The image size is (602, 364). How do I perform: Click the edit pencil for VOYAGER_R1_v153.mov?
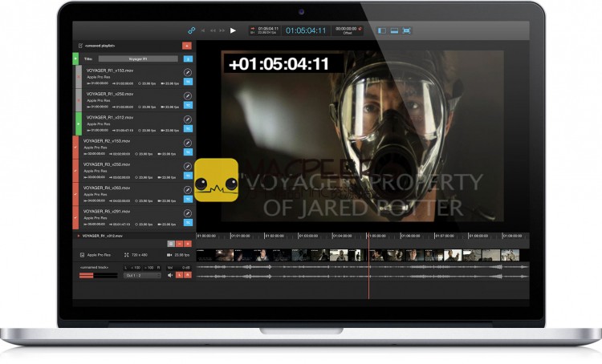188,73
